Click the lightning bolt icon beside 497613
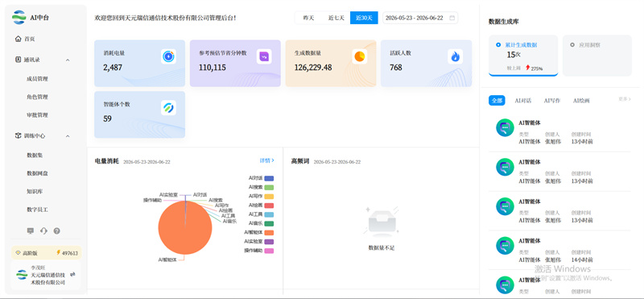Image resolution: width=644 pixels, height=299 pixels. [x=58, y=253]
